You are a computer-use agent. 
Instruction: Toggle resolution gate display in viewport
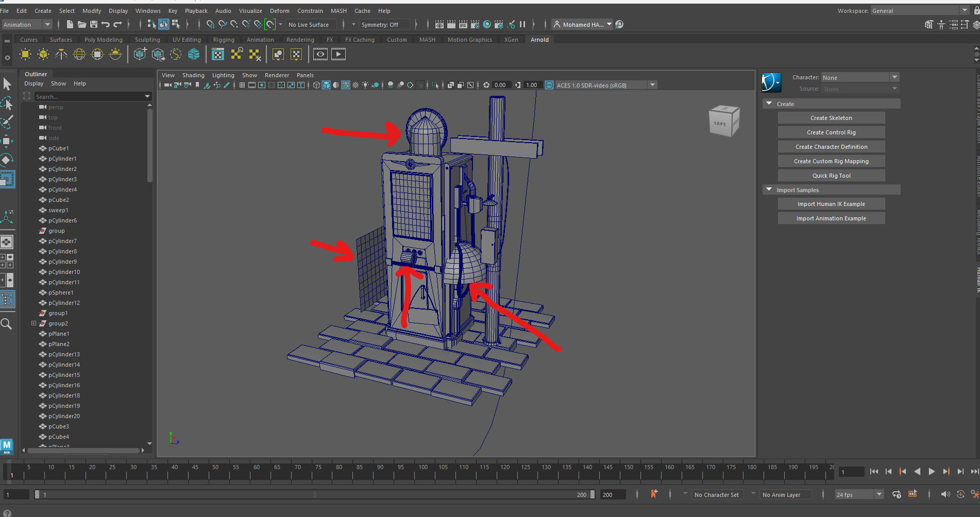(x=261, y=84)
